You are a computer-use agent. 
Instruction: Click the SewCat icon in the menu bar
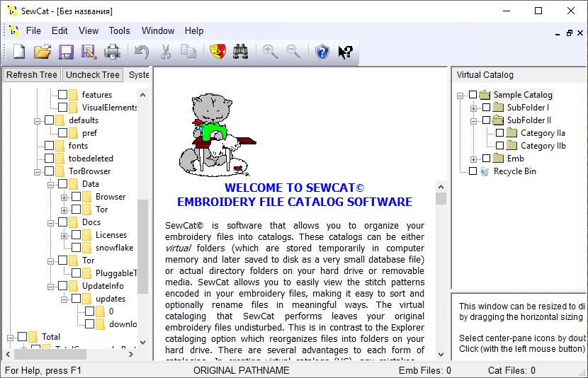point(14,30)
